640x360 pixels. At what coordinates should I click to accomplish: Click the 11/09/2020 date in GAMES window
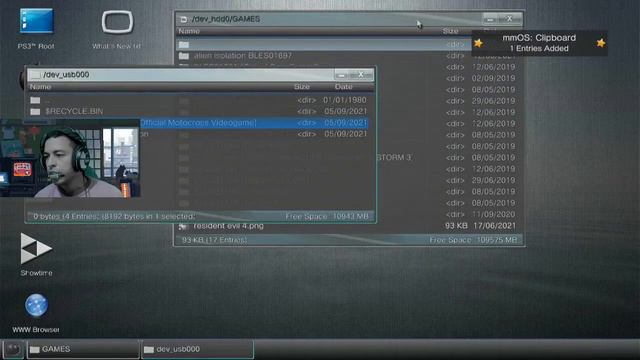pyautogui.click(x=493, y=214)
